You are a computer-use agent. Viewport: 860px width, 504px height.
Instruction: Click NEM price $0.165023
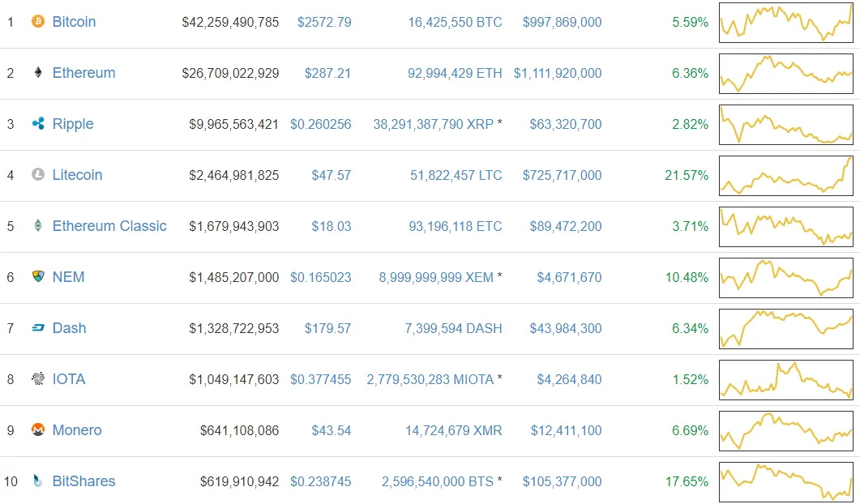click(321, 277)
